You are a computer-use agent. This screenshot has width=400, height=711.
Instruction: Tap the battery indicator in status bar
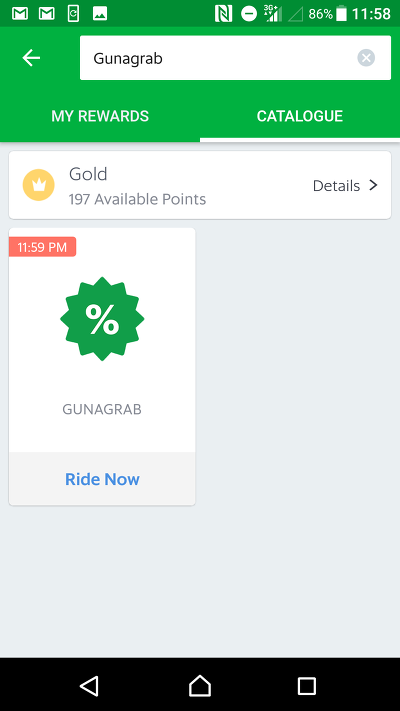[341, 14]
